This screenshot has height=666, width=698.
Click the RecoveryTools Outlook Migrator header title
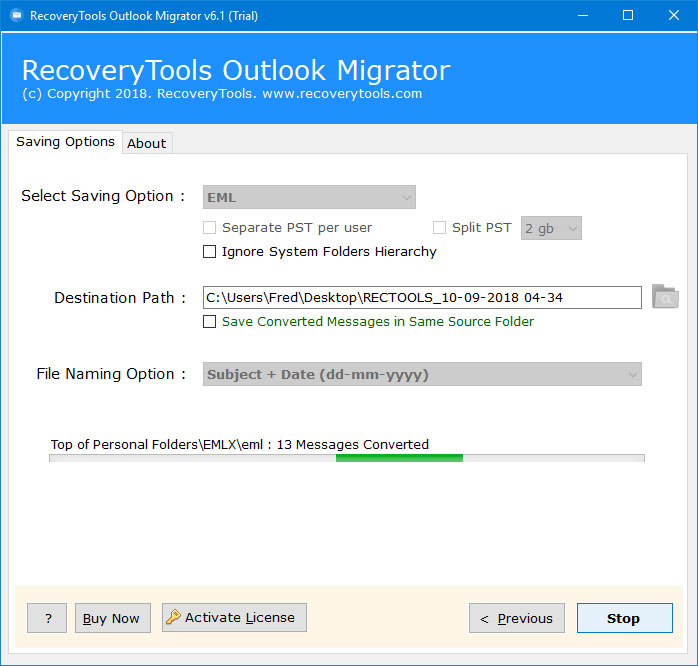(x=236, y=70)
